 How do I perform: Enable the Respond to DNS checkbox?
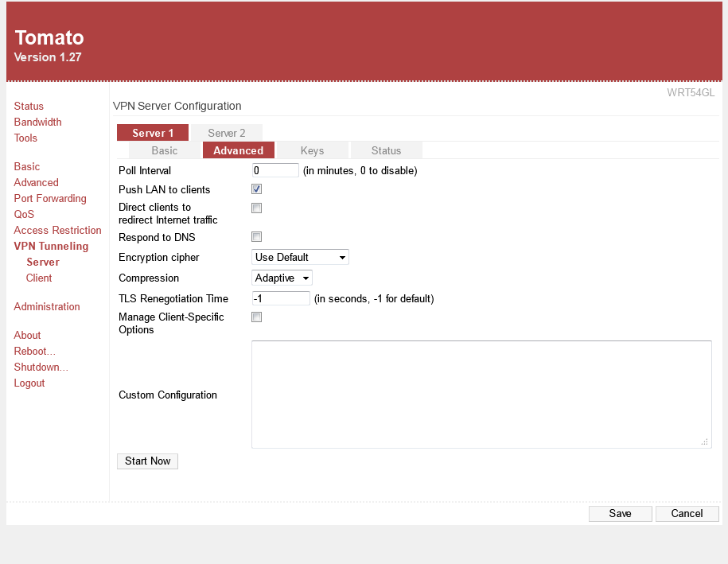pos(256,237)
